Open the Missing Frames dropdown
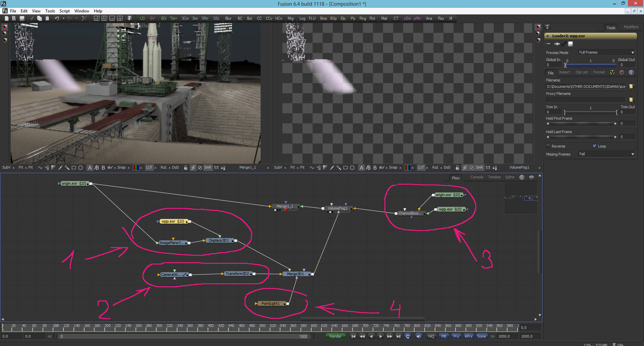 [x=606, y=154]
